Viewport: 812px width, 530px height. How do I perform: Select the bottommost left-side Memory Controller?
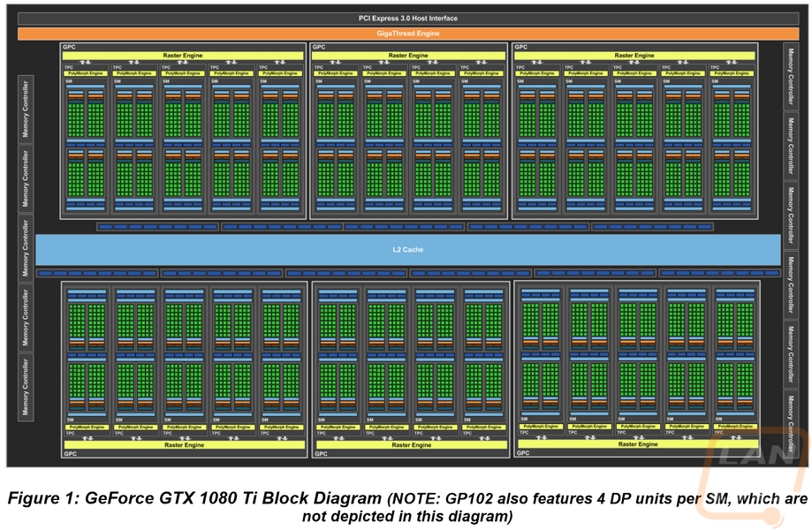point(26,387)
